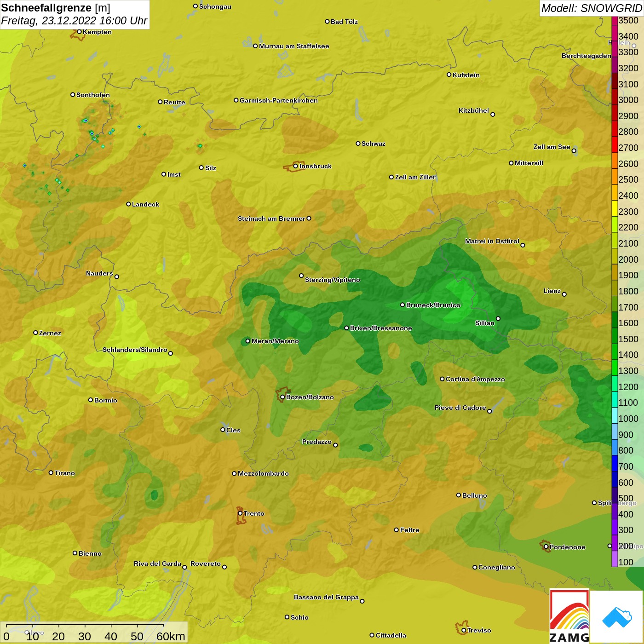644x644 pixels.
Task: Click the Landeck location dot
Action: tap(128, 204)
